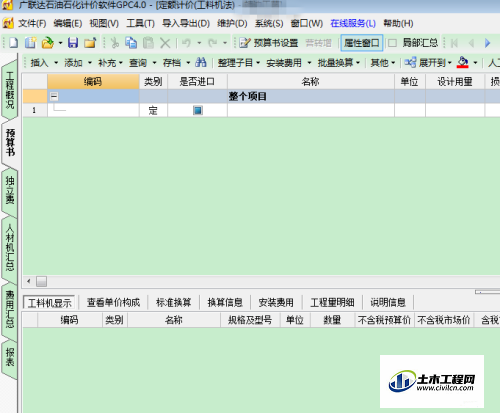Image resolution: width=500 pixels, height=413 pixels.
Task: Open the 编辑(E) menu
Action: [68, 23]
